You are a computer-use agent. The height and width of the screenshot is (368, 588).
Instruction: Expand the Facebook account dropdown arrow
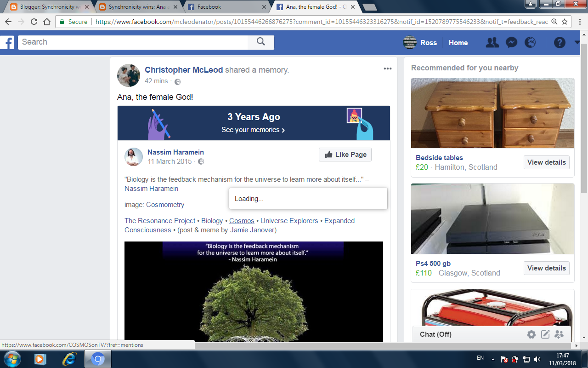[x=577, y=43]
